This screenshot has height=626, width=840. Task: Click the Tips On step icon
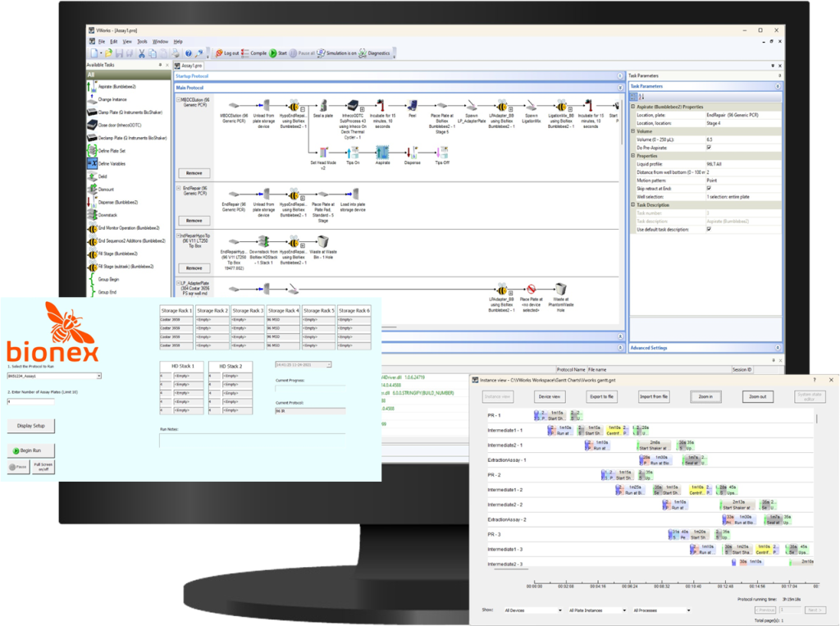tap(353, 153)
